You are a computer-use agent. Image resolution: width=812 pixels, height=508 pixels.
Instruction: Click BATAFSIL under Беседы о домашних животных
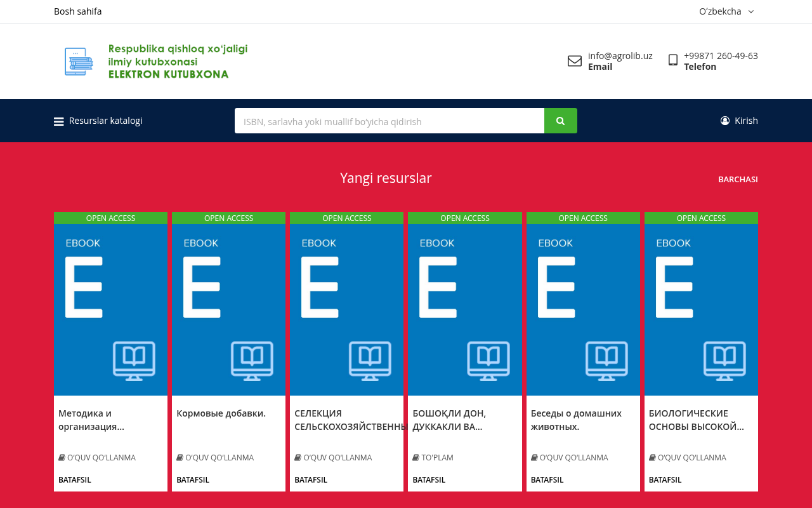(547, 480)
